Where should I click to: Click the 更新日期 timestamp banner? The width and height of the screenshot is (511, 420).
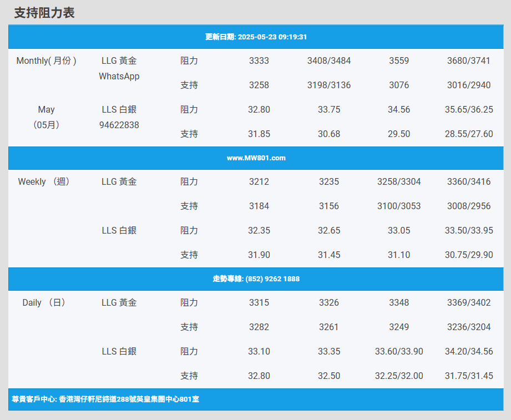[256, 37]
